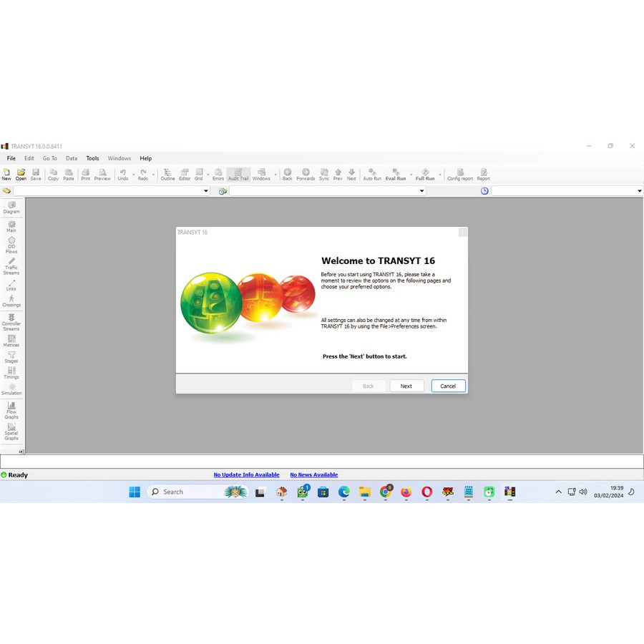Click the Sync toolbar icon
The image size is (644, 644).
[x=324, y=175]
